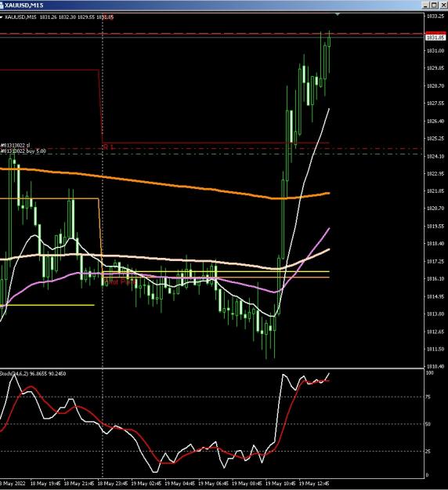Click the gray chart shift triangle marker
This screenshot has height=490, width=448.
coord(338,14)
